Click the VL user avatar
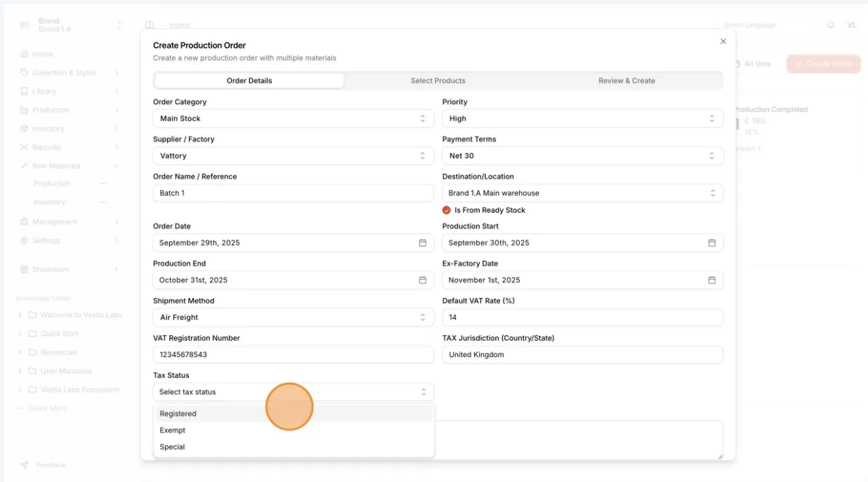The width and height of the screenshot is (868, 482). [852, 25]
